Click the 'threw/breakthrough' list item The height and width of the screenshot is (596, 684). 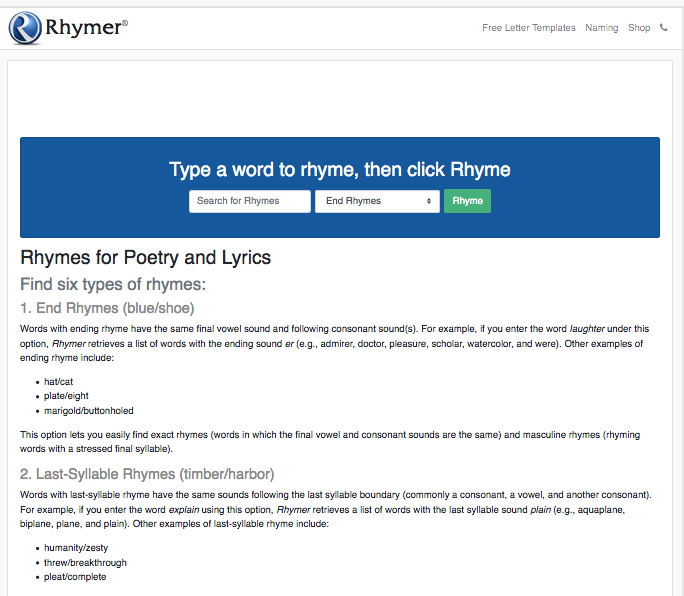[85, 563]
